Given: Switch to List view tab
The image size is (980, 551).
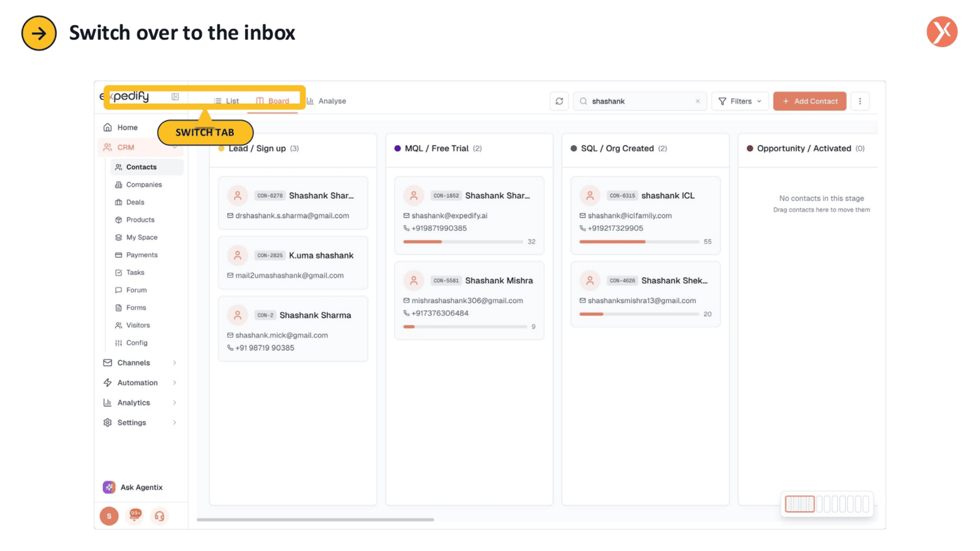Looking at the screenshot, I should (226, 101).
